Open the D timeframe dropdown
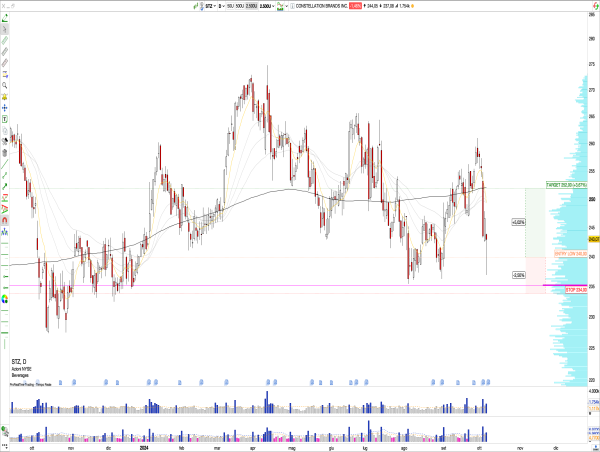 (x=221, y=6)
